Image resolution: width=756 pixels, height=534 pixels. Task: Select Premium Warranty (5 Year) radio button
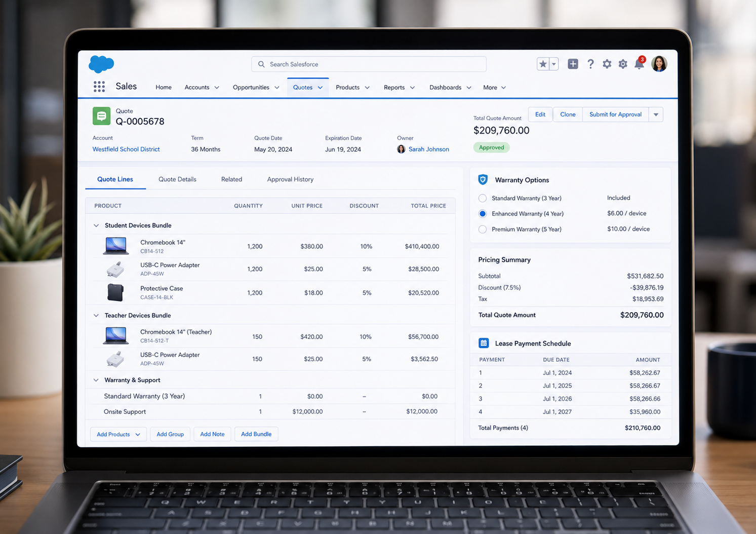coord(483,230)
